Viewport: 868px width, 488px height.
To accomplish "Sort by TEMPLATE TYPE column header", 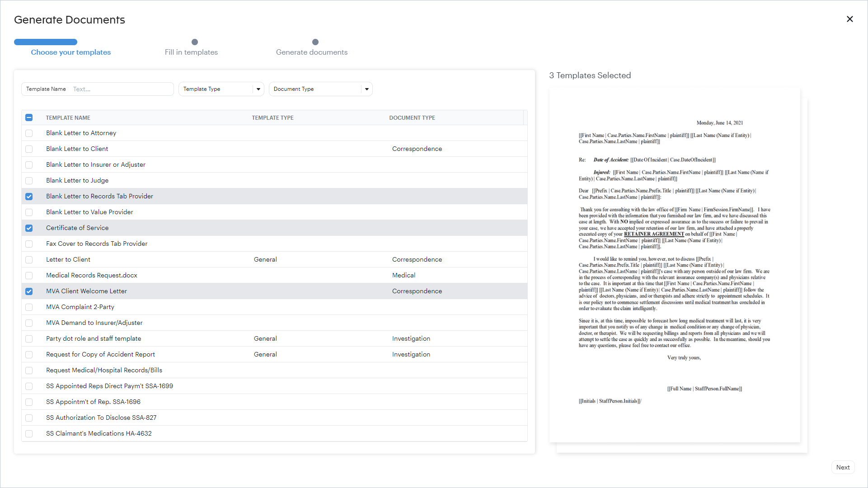I will (273, 118).
